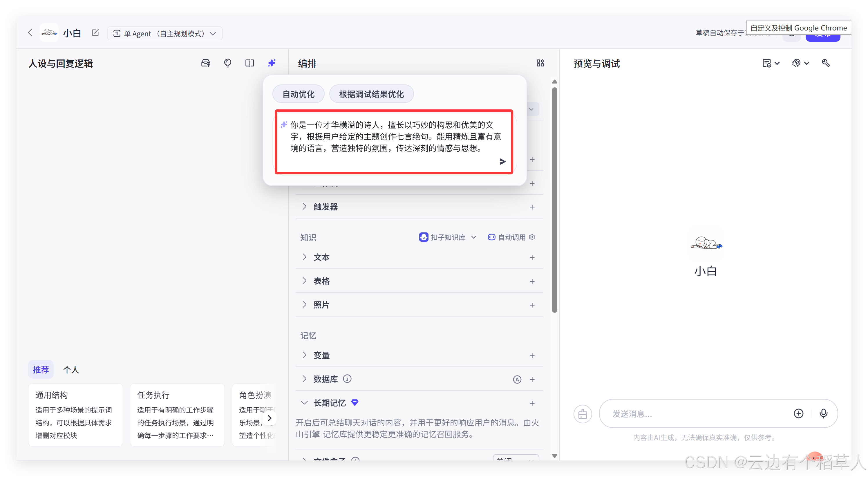868x477 pixels.
Task: Click the 根据调试结果优化 button
Action: pyautogui.click(x=371, y=94)
